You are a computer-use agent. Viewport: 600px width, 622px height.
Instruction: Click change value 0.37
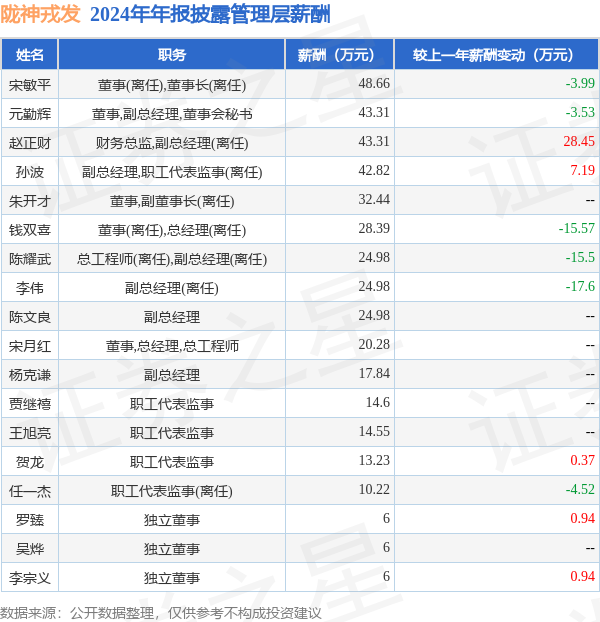[583, 460]
